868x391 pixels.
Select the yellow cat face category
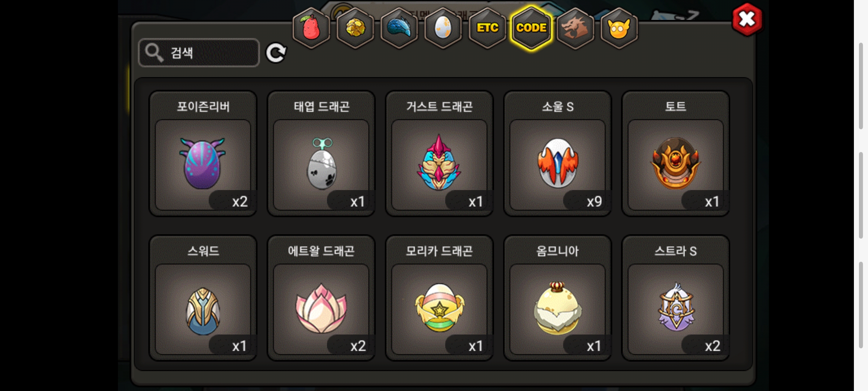point(619,28)
